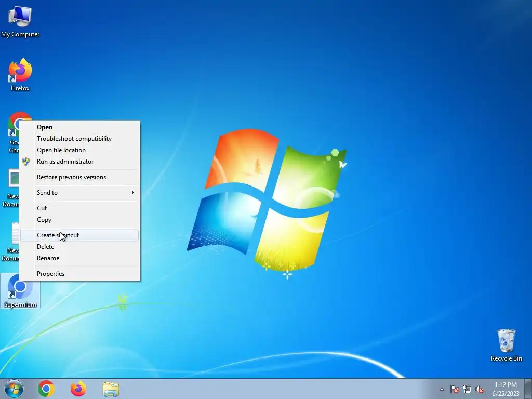Click the shield icon beside Run as administrator
Screen dimensions: 532x399
coord(26,162)
